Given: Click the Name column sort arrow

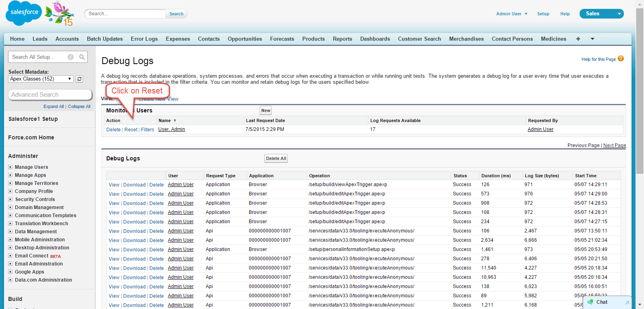Looking at the screenshot, I should click(175, 120).
